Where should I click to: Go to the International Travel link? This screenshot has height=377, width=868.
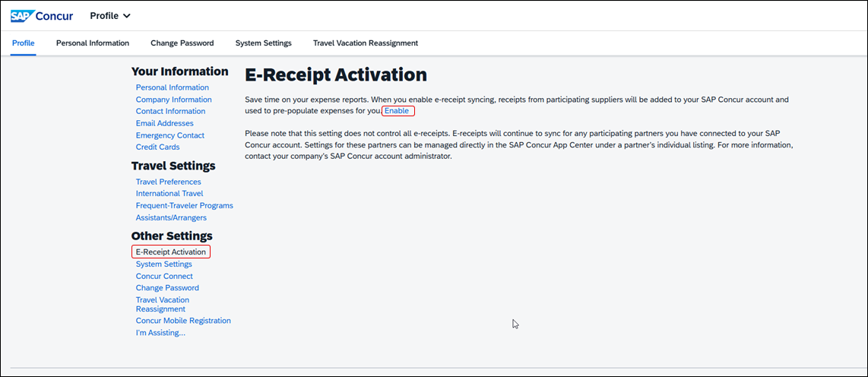click(x=169, y=193)
